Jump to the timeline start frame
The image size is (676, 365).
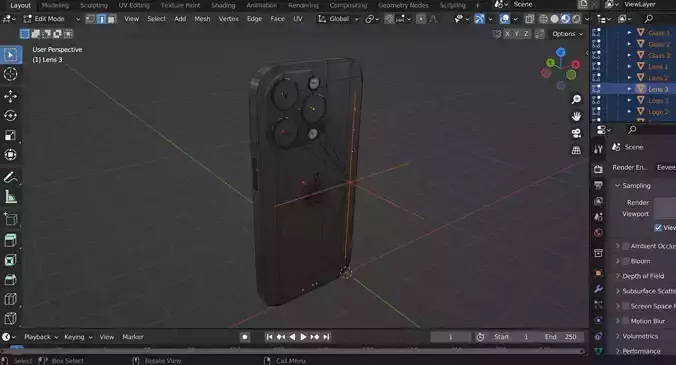[269, 337]
